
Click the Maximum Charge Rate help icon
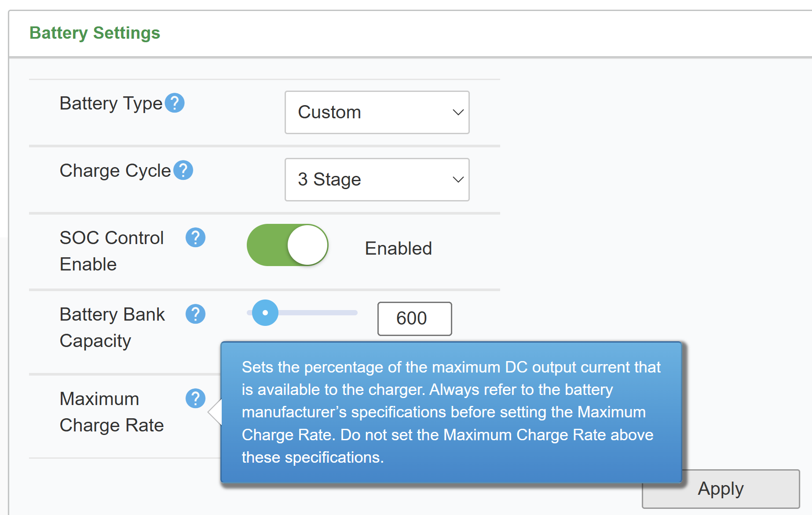pyautogui.click(x=195, y=398)
